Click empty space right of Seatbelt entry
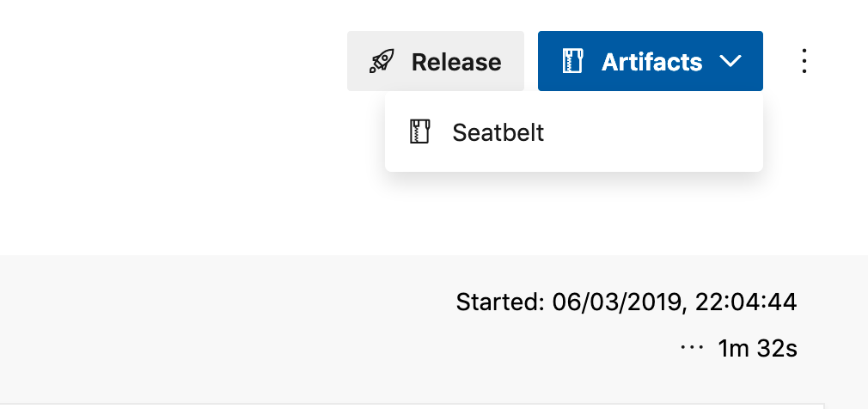The image size is (868, 409). click(653, 131)
